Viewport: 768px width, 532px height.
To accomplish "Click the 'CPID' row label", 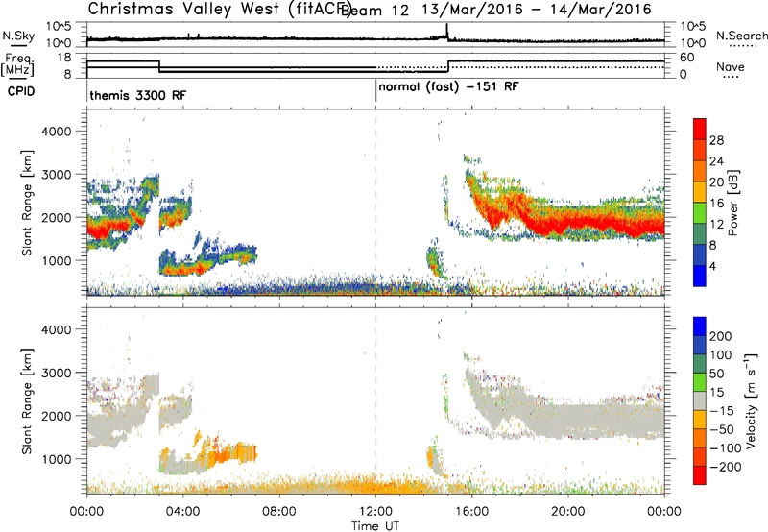I will click(21, 91).
